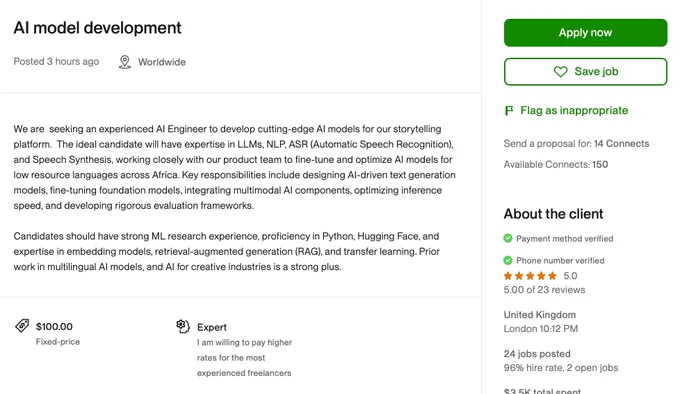Click the price tag icon beside $100.00

coord(22,326)
